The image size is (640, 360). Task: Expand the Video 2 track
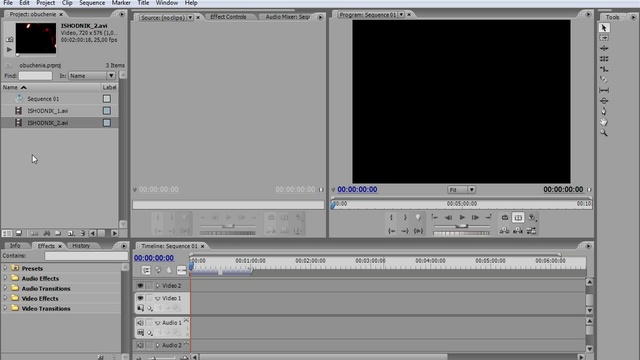[158, 286]
